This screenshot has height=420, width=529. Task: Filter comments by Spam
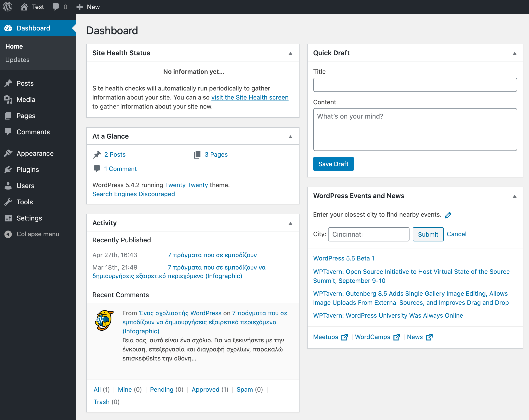[x=245, y=390]
